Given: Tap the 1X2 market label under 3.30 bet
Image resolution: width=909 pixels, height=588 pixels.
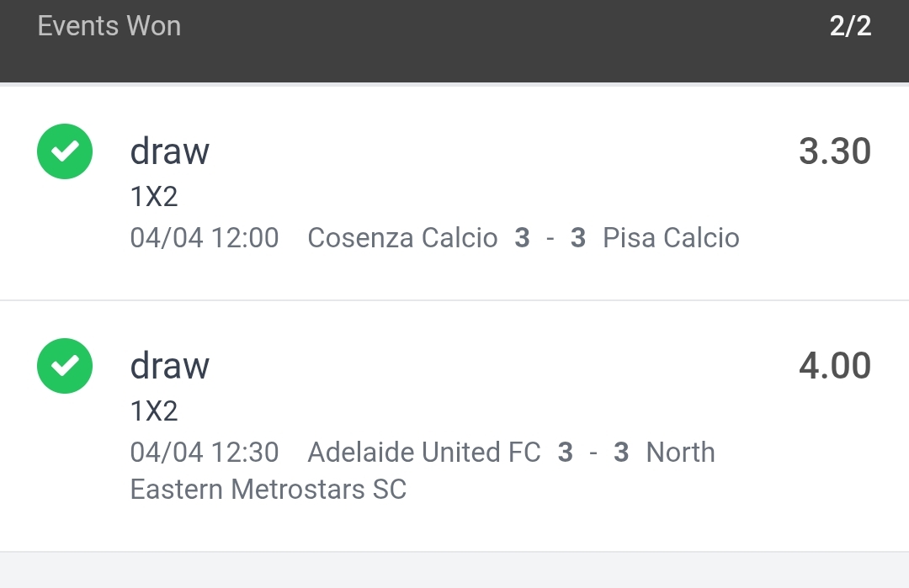Looking at the screenshot, I should click(x=154, y=196).
